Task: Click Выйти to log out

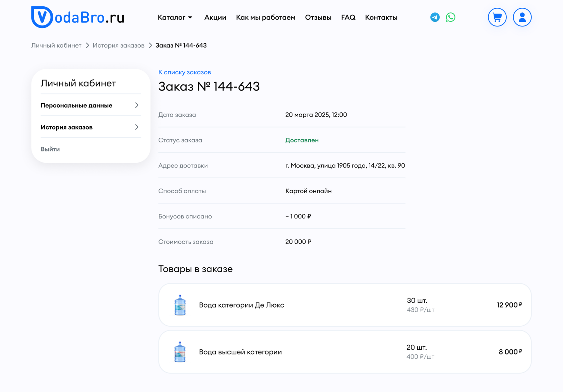Action: point(50,149)
